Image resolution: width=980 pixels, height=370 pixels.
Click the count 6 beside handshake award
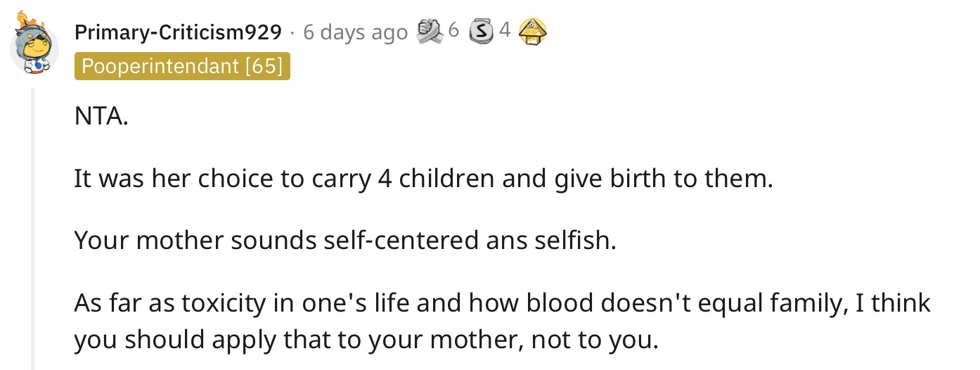tap(453, 31)
